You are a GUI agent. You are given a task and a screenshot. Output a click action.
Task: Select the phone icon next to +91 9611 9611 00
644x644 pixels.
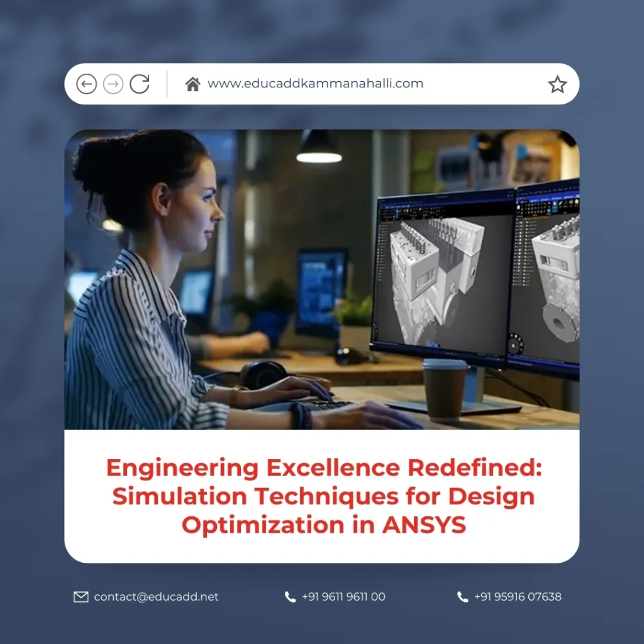[290, 596]
